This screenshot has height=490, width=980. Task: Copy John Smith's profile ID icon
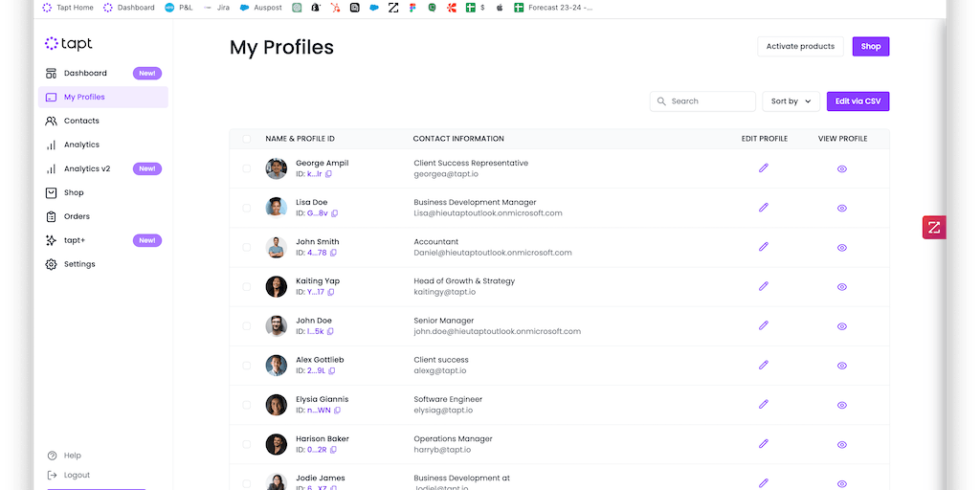click(333, 253)
